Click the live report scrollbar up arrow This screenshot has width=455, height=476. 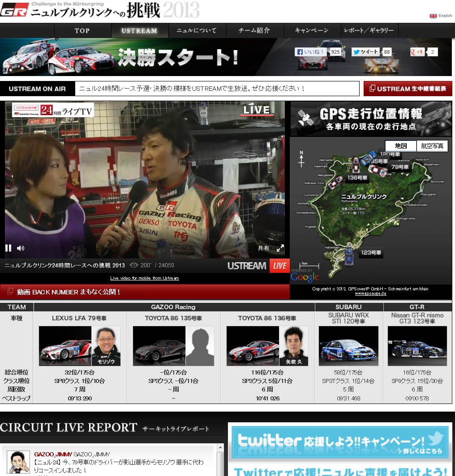pos(220,447)
